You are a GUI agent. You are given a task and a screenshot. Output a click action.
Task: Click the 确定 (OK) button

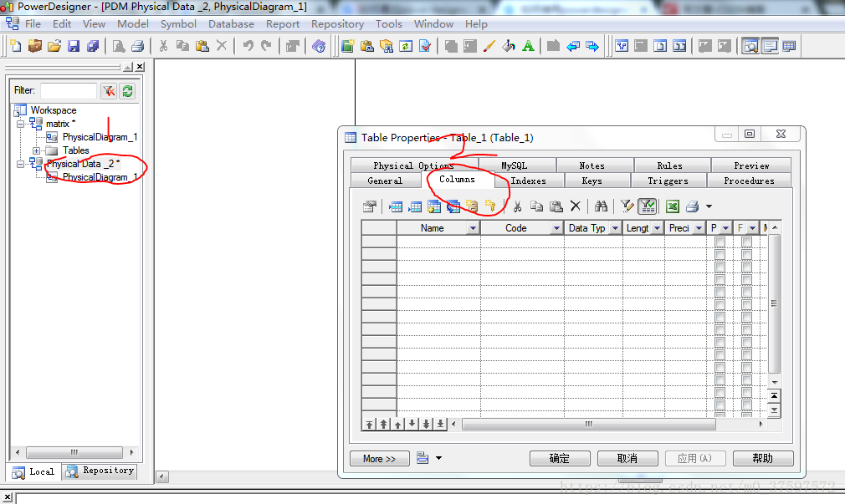(x=560, y=458)
